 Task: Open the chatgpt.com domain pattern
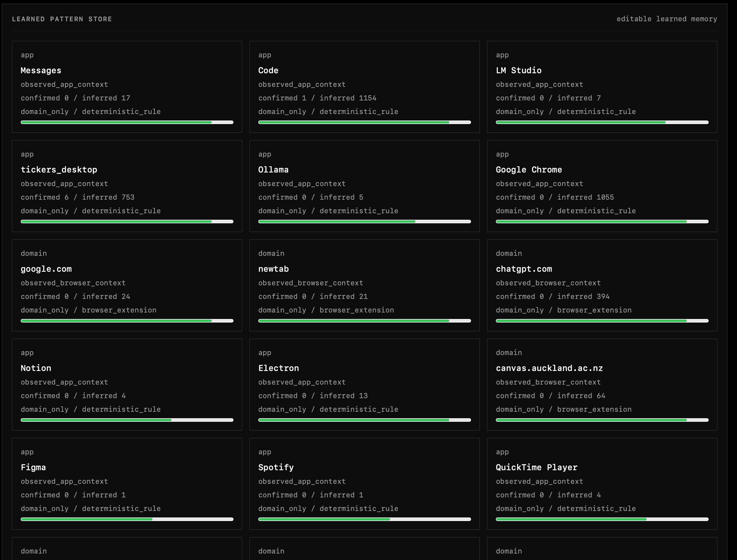(x=602, y=285)
